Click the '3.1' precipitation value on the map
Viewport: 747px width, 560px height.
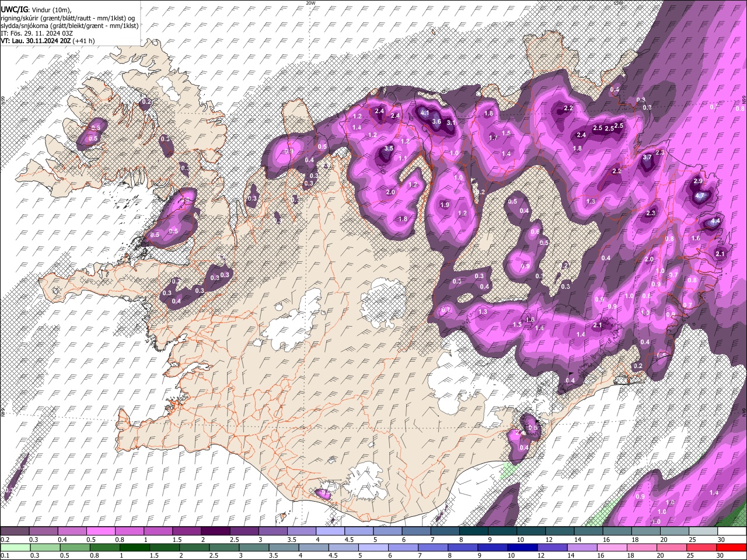tap(451, 123)
